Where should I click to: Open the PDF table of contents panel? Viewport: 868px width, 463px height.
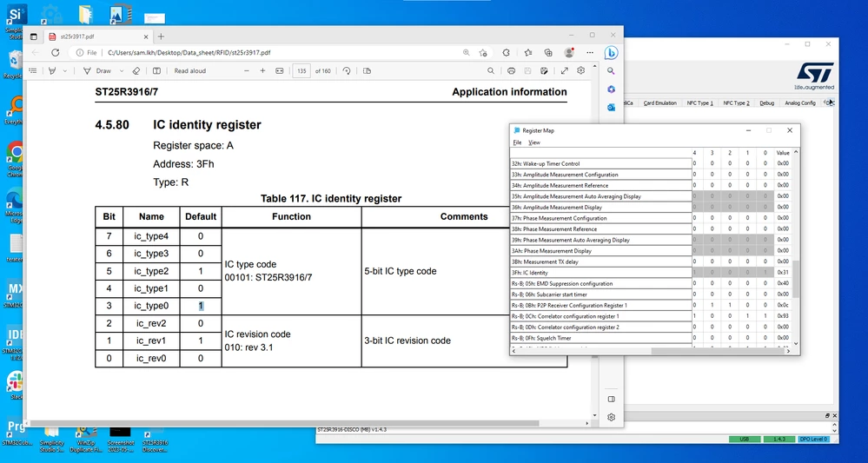tap(33, 71)
